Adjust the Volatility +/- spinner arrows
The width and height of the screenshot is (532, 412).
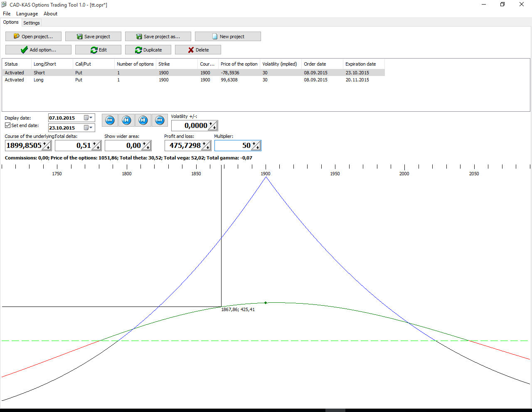(212, 125)
